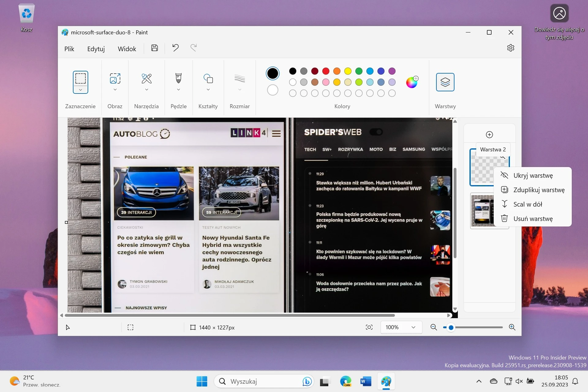This screenshot has width=588, height=392.
Task: Click the Save icon in the toolbar
Action: (155, 48)
